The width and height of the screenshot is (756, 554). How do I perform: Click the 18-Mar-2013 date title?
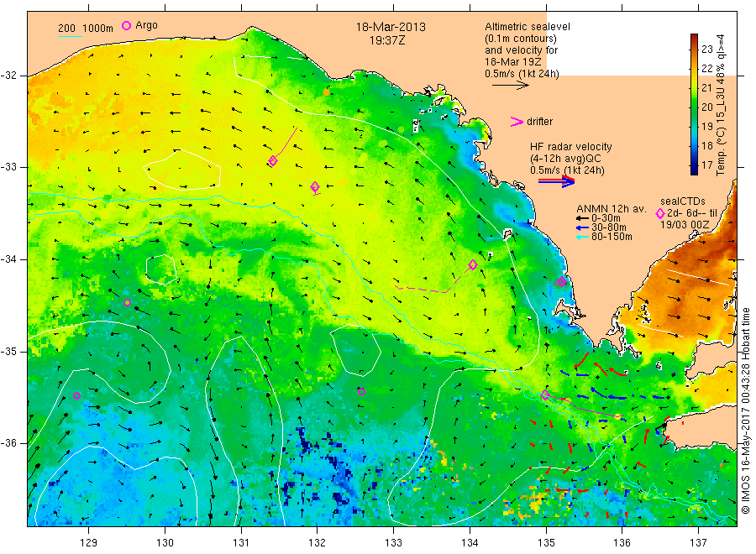click(391, 27)
